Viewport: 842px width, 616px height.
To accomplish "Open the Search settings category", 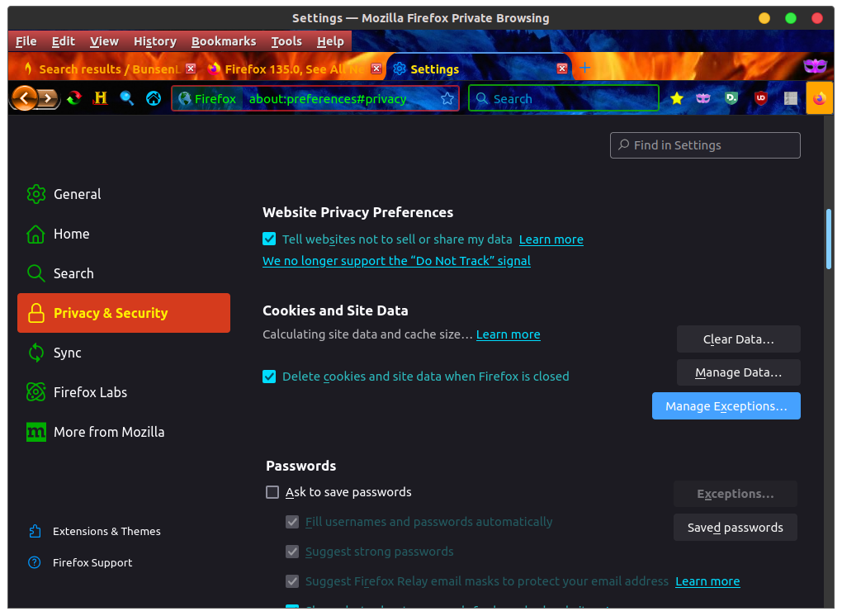I will 124,273.
